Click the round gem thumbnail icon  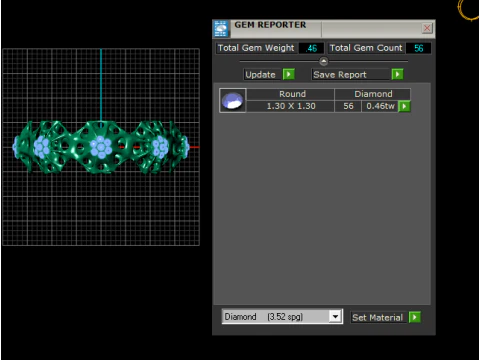[233, 100]
